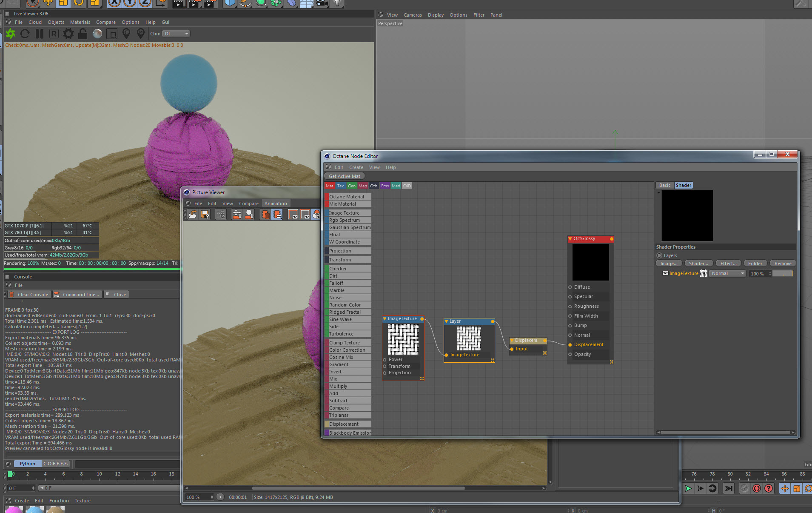Toggle the Med node category filter

tap(396, 186)
